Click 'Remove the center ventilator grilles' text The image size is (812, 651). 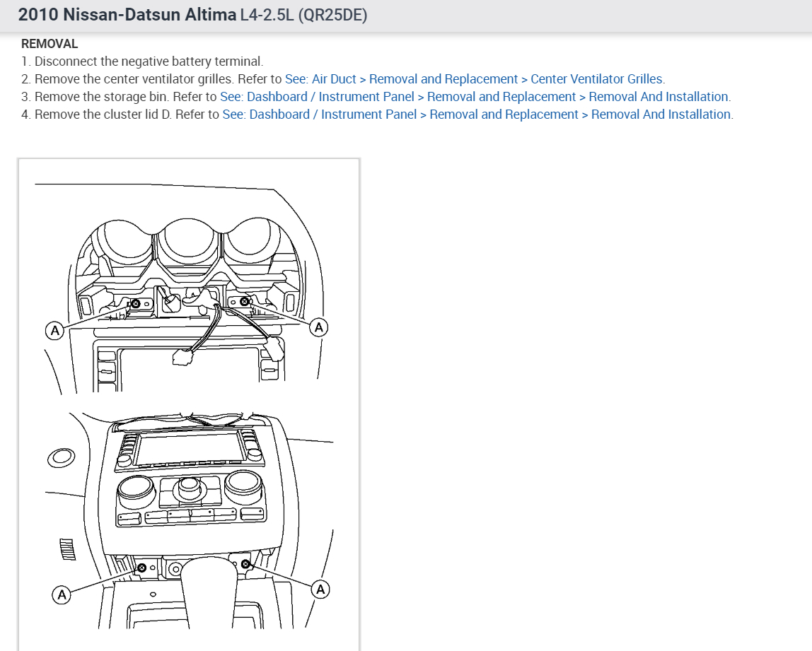pos(134,79)
